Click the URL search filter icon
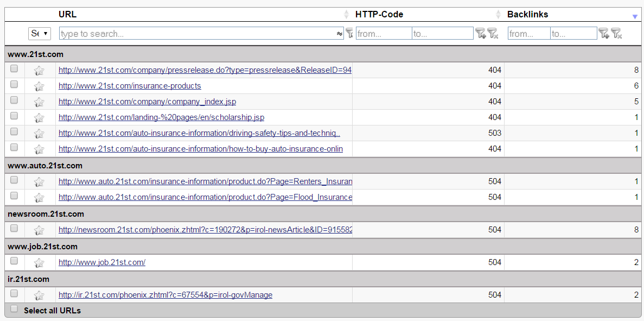The image size is (644, 321). tap(349, 34)
